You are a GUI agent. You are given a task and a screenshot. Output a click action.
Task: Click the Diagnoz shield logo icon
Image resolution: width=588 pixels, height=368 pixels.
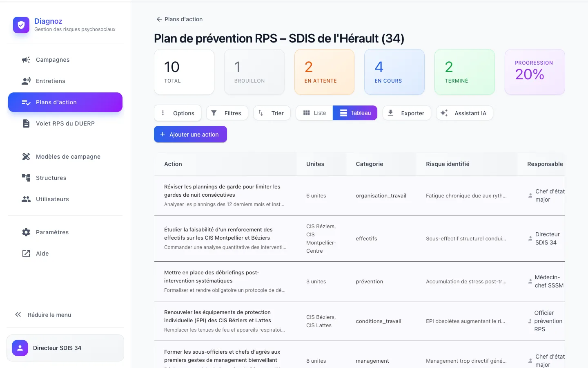(21, 25)
